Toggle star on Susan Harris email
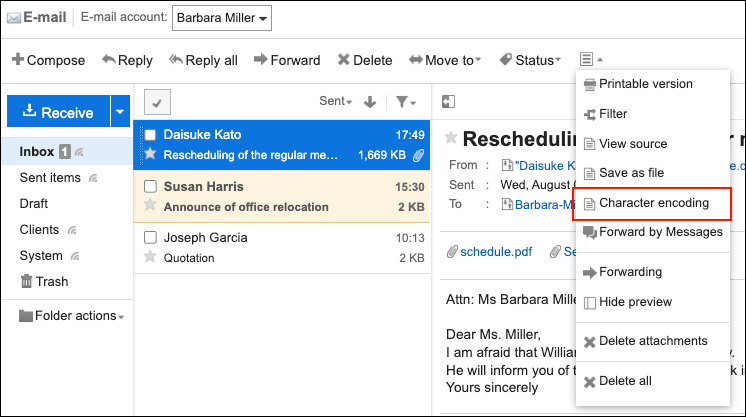Screen dimensions: 746x417 [150, 205]
